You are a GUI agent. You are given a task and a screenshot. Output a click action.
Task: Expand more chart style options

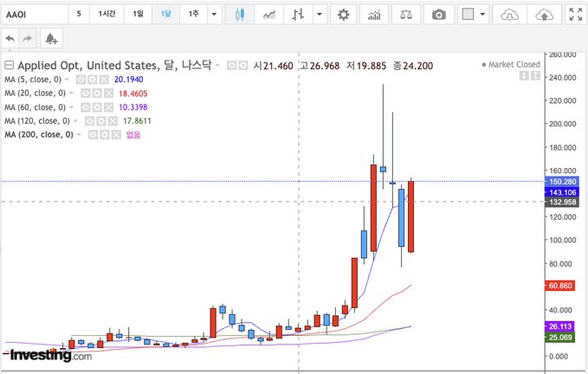[x=320, y=14]
